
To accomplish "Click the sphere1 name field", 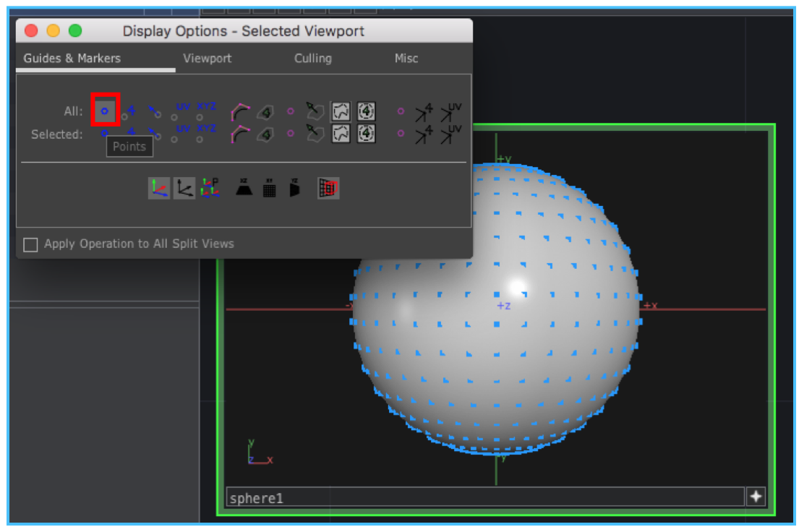I will [484, 497].
